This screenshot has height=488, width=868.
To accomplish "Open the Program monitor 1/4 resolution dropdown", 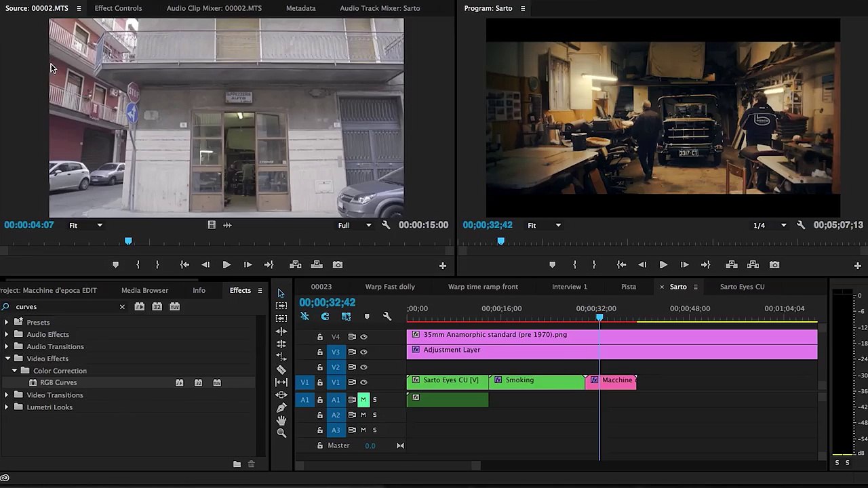I will click(769, 225).
